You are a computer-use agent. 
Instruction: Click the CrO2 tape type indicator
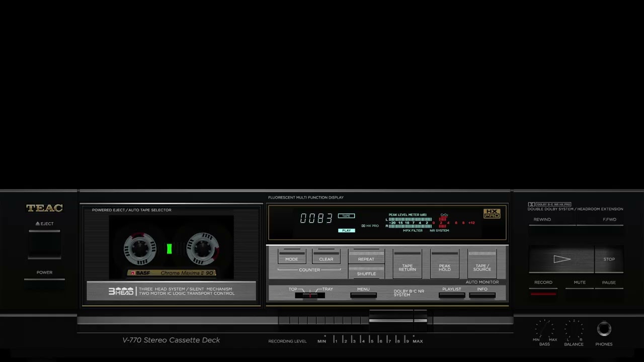[x=444, y=215]
